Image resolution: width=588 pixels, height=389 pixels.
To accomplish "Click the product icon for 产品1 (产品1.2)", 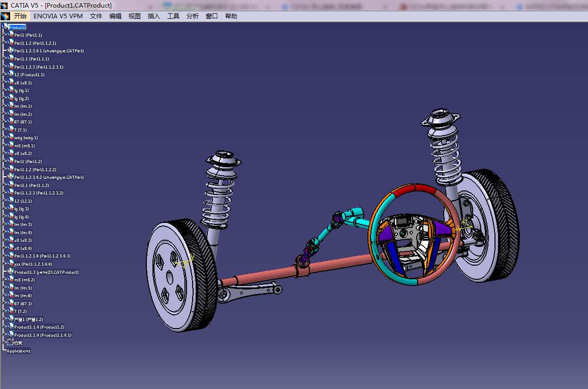I will (x=11, y=319).
